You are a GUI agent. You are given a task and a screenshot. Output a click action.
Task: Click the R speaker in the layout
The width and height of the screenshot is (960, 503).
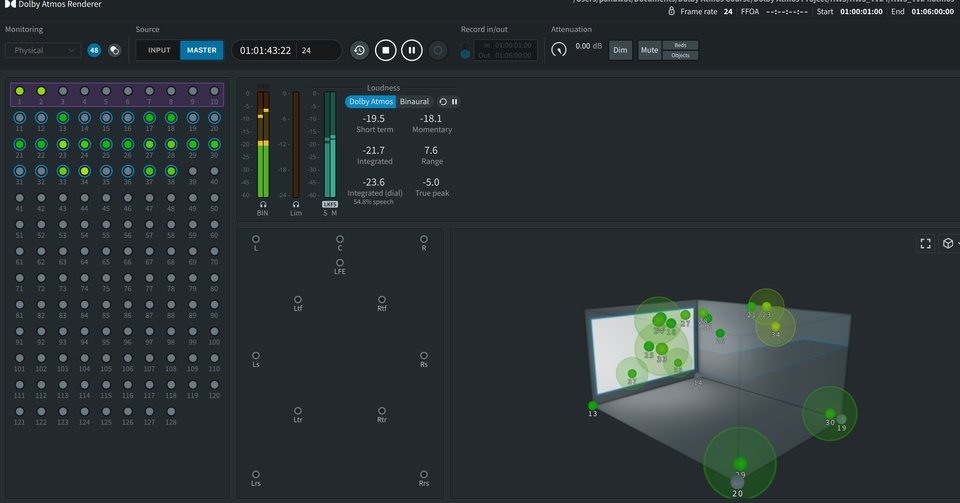[424, 239]
